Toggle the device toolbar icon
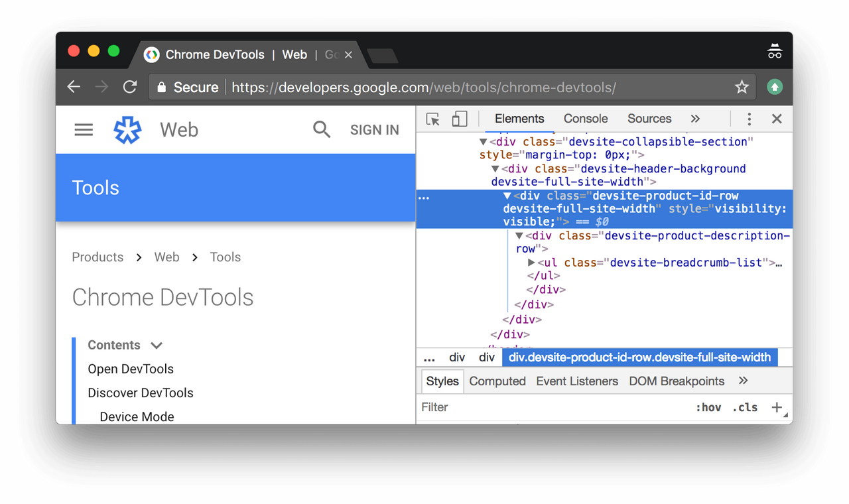 coord(459,119)
